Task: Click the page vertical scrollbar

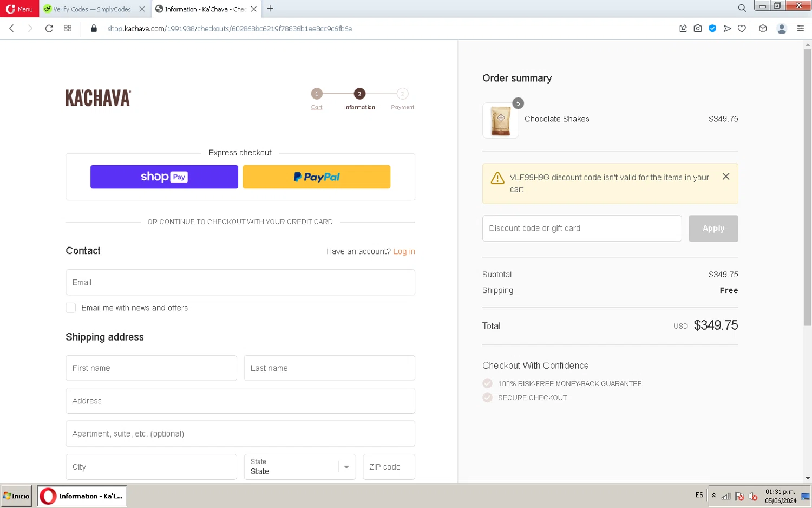Action: coord(808,187)
